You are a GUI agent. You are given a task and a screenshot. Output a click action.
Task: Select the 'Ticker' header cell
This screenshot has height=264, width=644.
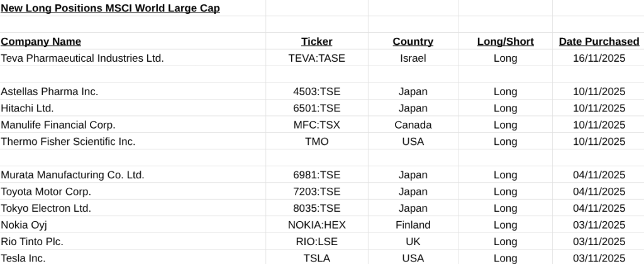pyautogui.click(x=316, y=42)
